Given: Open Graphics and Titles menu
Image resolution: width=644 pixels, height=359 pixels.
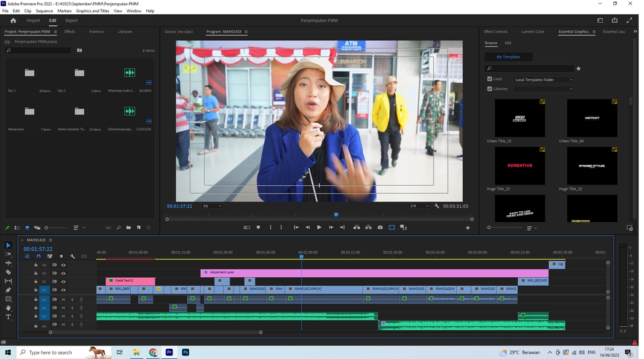Looking at the screenshot, I should pyautogui.click(x=93, y=11).
